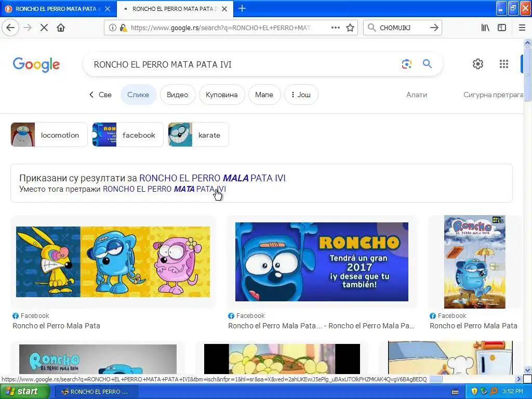532x399 pixels.
Task: Open the Windows start menu
Action: 25,391
